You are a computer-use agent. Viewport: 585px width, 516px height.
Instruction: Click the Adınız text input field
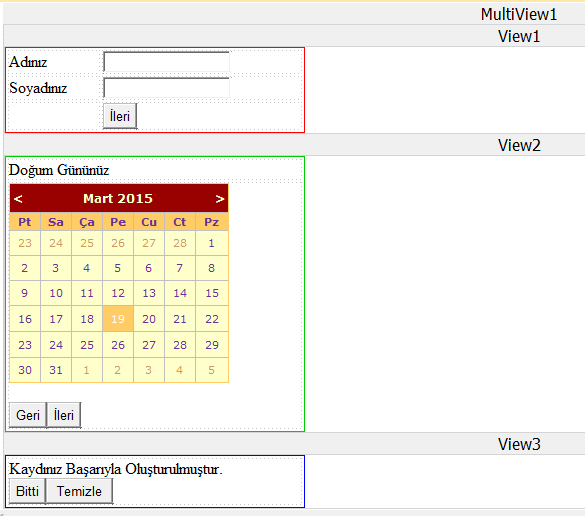click(166, 62)
